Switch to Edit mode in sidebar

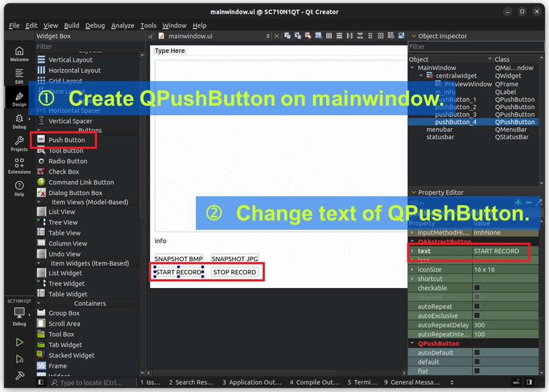[x=19, y=76]
